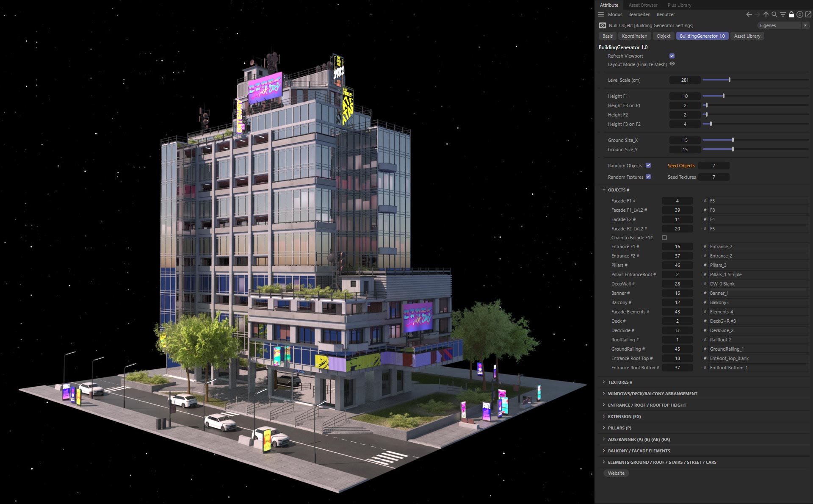Click the upward arrow navigation icon
813x504 pixels.
click(766, 14)
